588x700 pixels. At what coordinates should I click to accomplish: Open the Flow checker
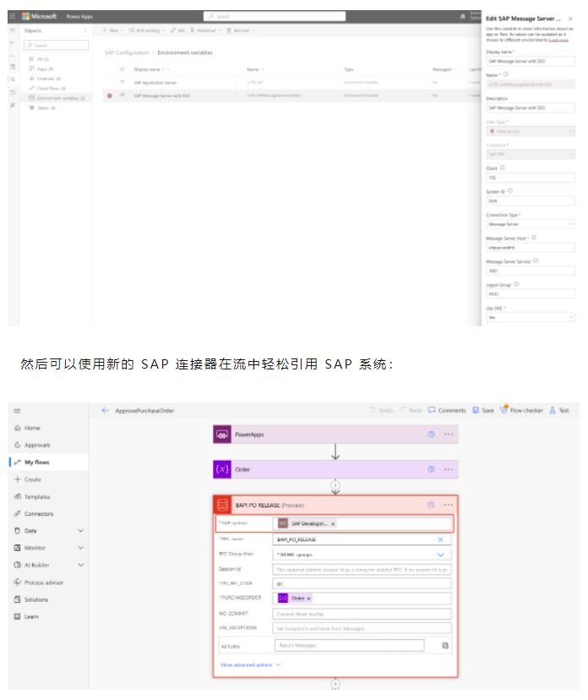pos(521,410)
